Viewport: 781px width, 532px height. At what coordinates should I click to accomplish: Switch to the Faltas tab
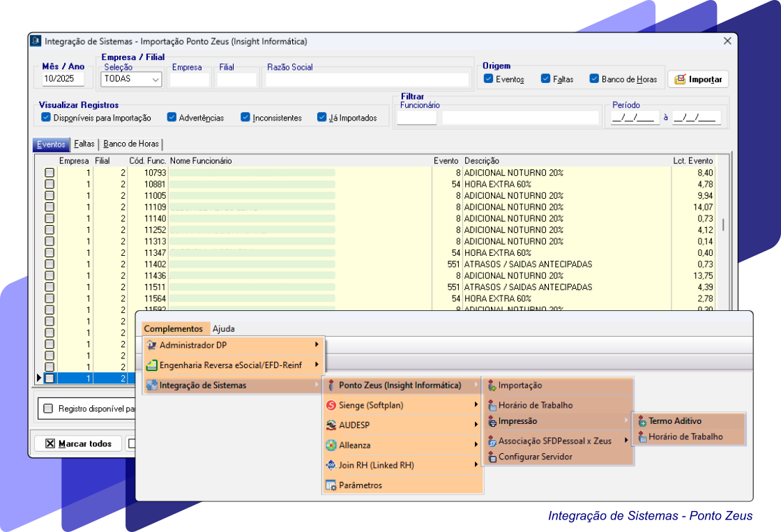tap(84, 144)
